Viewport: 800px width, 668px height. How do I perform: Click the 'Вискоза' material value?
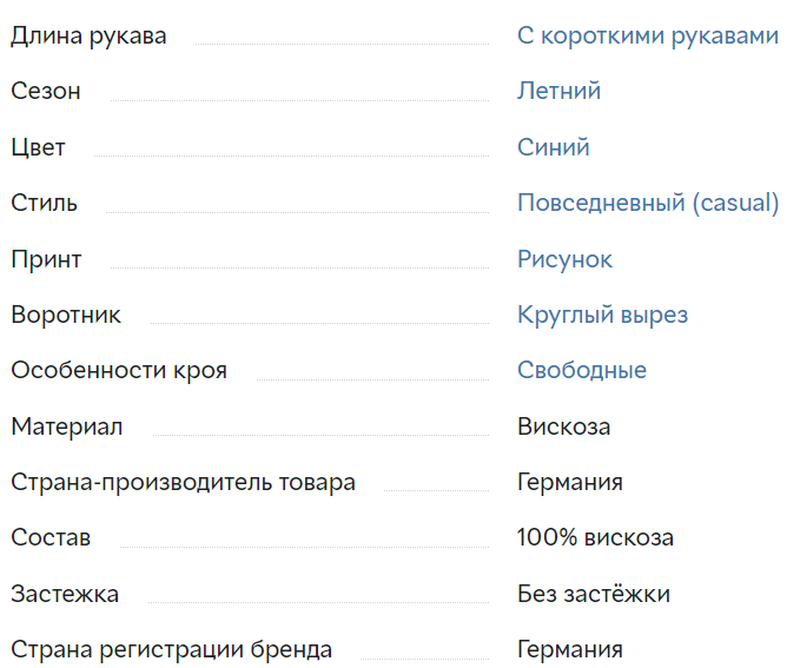[x=564, y=427]
